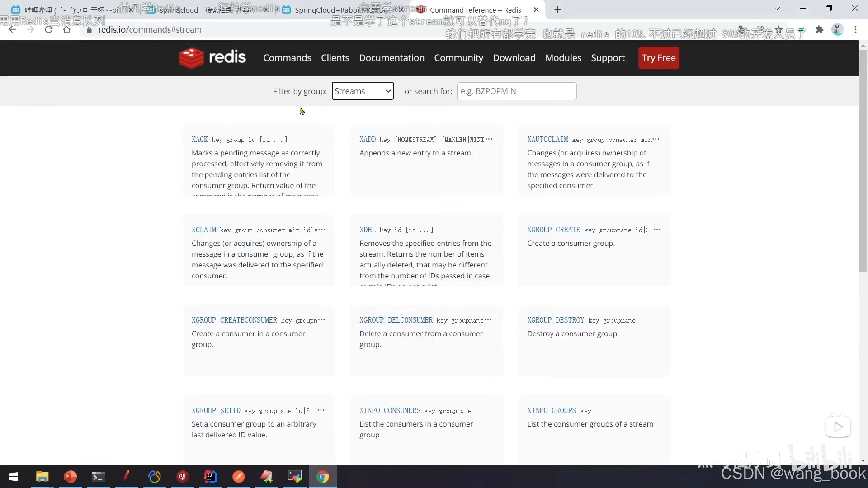
Task: Open the Documentation menu item
Action: click(392, 58)
